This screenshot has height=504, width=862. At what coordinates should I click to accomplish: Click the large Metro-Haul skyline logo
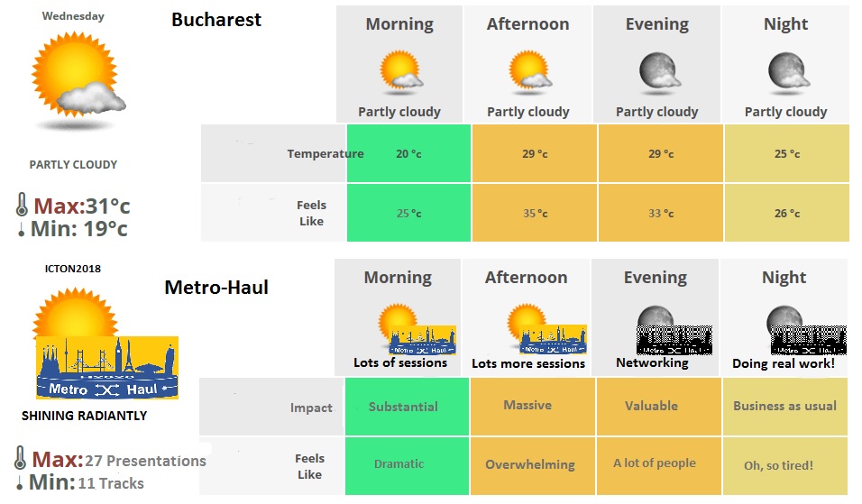pyautogui.click(x=107, y=368)
